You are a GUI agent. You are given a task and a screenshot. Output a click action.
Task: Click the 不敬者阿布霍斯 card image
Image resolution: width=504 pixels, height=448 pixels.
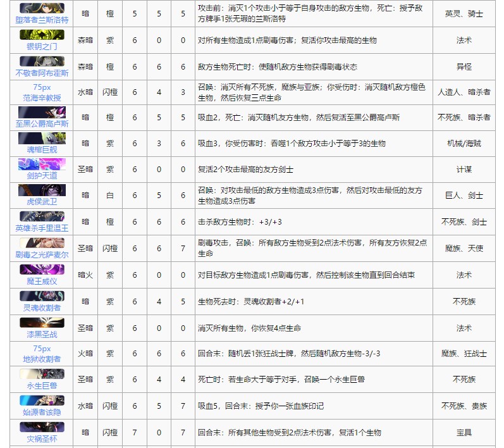[42, 61]
